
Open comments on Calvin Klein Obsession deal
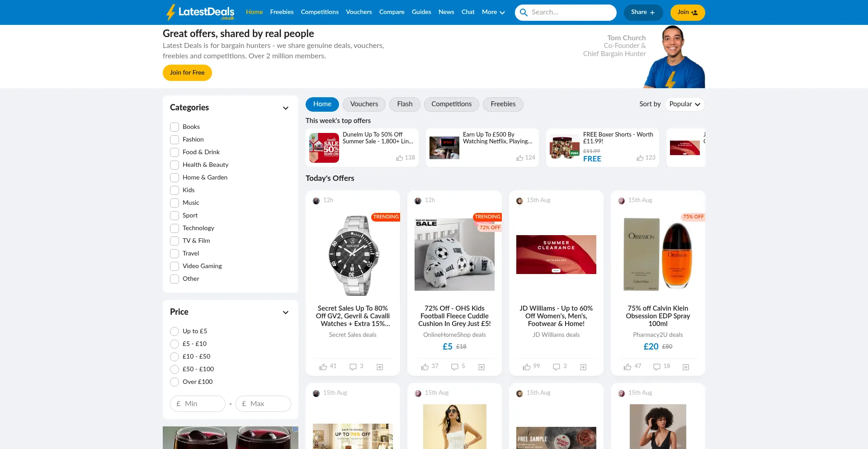[657, 367]
